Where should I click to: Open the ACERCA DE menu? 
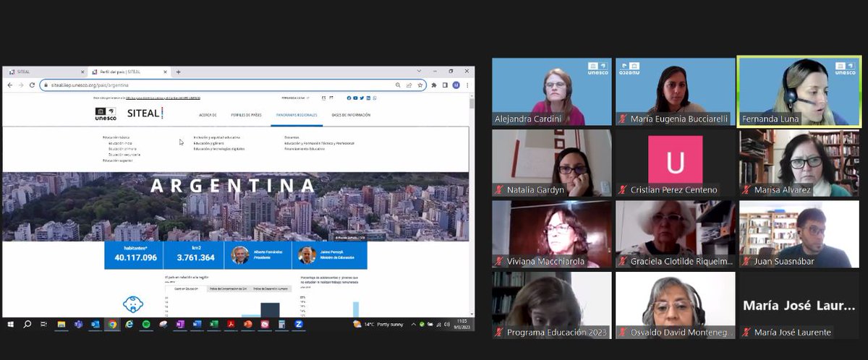click(208, 115)
